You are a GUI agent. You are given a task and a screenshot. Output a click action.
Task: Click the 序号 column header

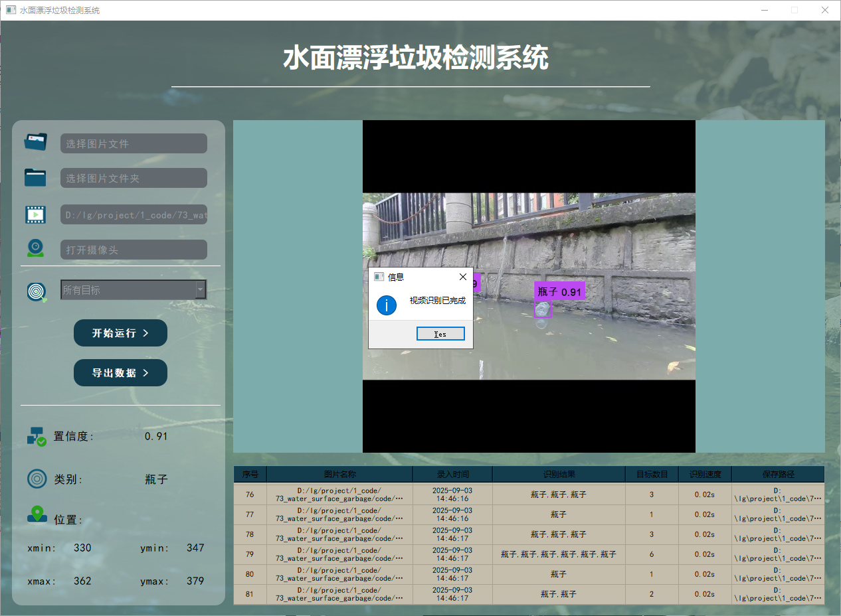(x=250, y=474)
